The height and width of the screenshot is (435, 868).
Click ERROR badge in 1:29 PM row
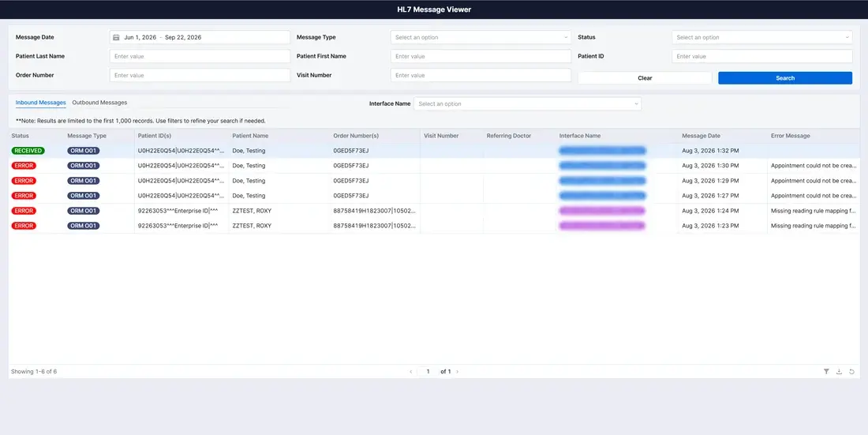tap(24, 181)
